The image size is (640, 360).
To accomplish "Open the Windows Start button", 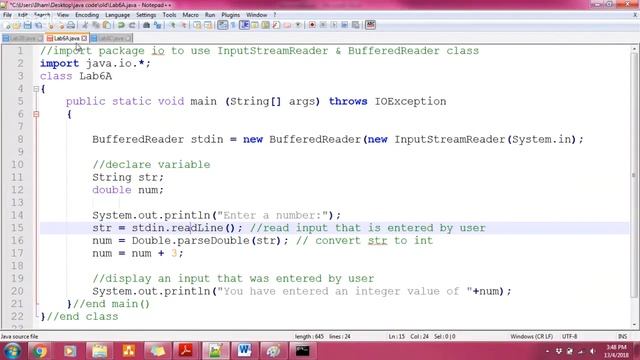I will [x=12, y=351].
